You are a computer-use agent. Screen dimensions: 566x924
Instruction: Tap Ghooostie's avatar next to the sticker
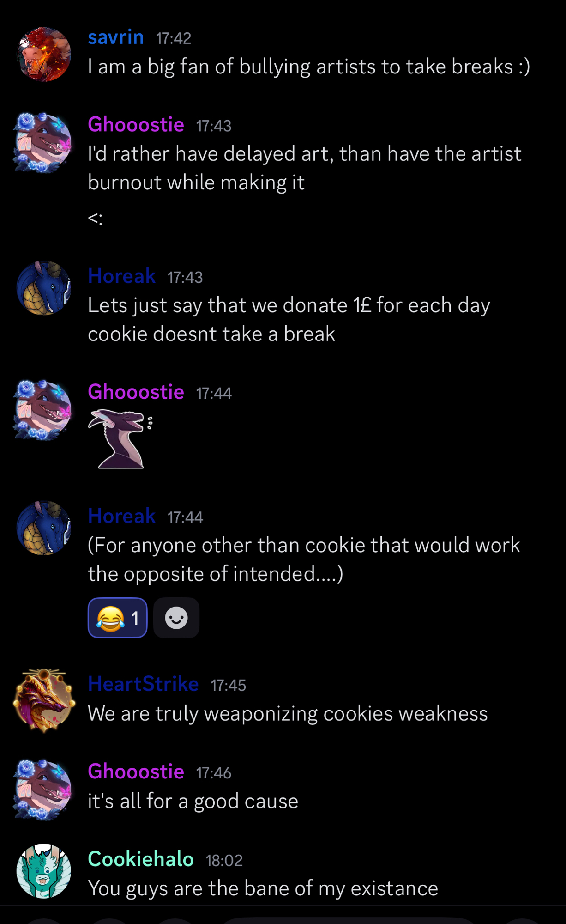click(x=44, y=410)
